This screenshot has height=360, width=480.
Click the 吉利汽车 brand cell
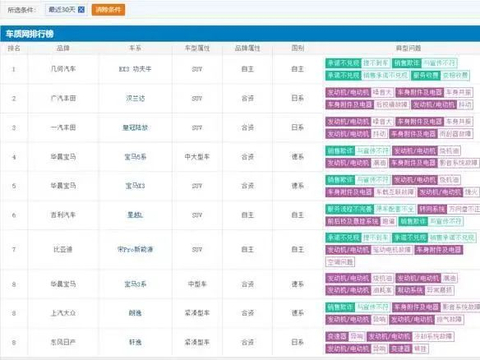[63, 215]
